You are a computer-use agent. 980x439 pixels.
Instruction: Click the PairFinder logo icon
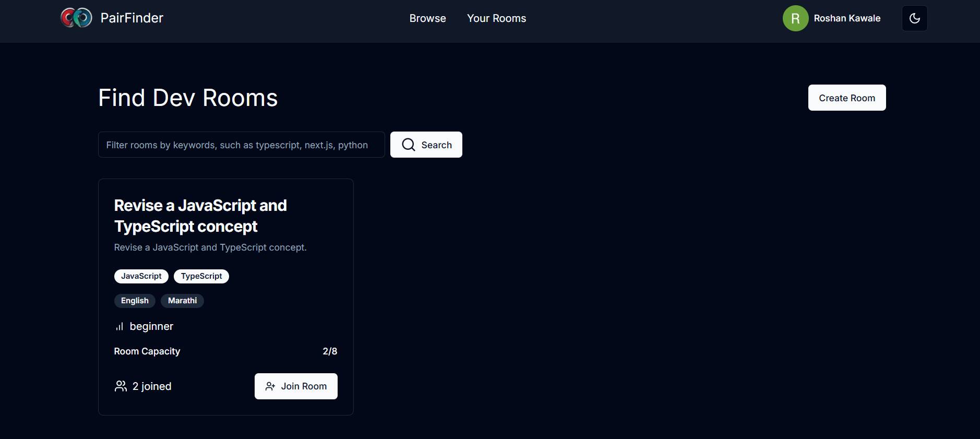click(x=76, y=18)
